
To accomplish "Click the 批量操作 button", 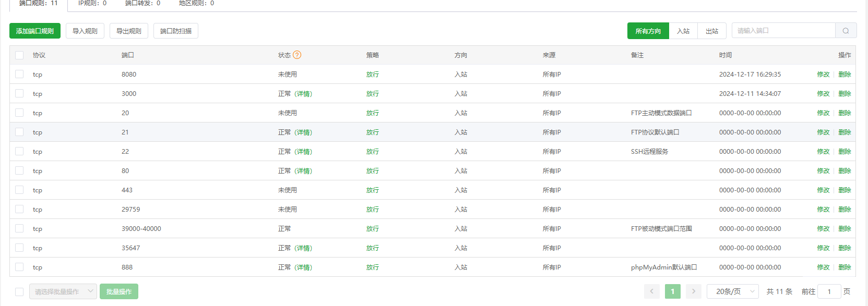I will pos(119,291).
